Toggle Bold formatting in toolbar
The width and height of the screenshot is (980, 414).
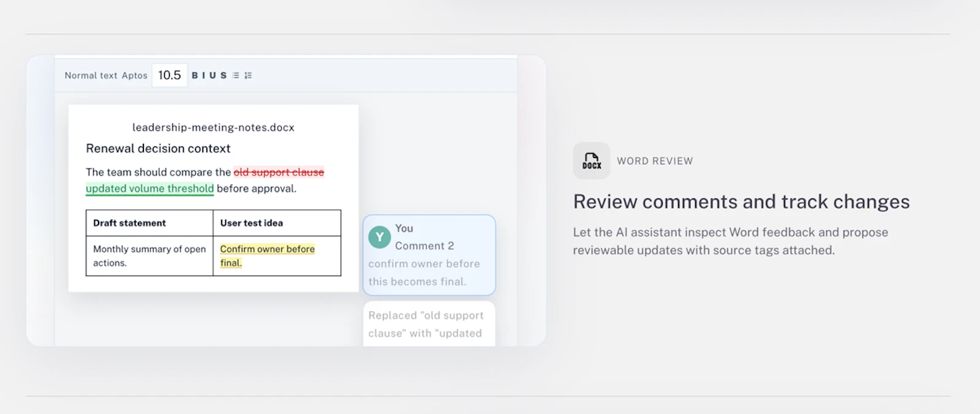tap(195, 75)
